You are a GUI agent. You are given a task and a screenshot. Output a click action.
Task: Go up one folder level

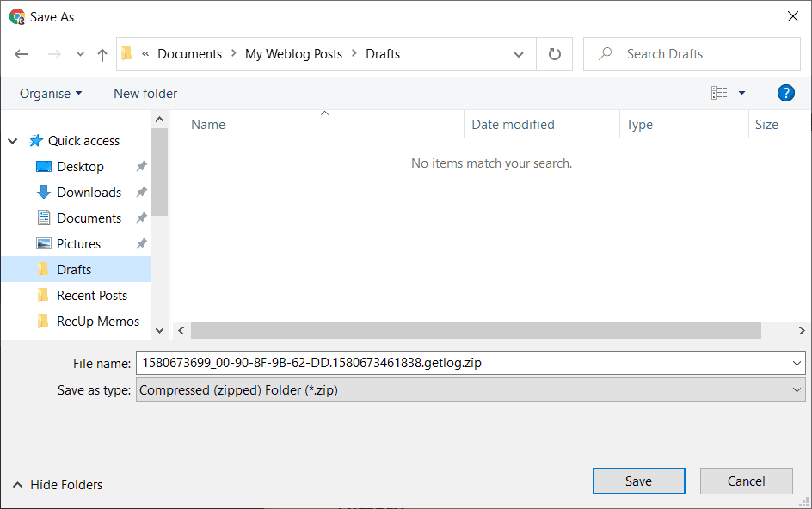102,54
